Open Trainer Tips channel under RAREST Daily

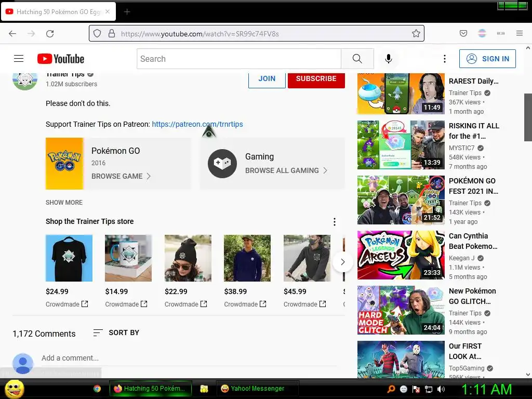pyautogui.click(x=465, y=93)
